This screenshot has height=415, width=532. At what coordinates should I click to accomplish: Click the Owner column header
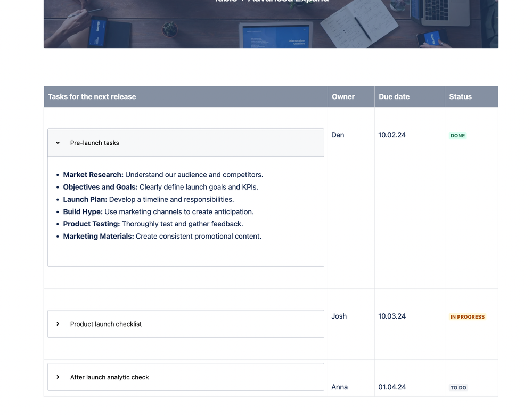(x=343, y=97)
